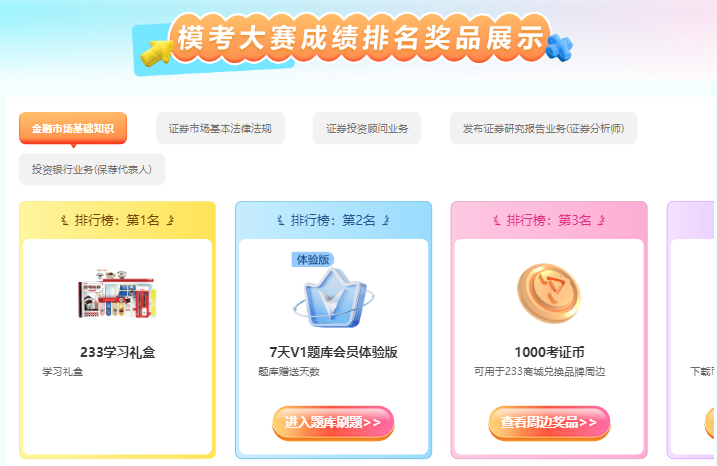The image size is (717, 466).
Task: Open the 证券投资顾问业务 tab
Action: [x=367, y=129]
